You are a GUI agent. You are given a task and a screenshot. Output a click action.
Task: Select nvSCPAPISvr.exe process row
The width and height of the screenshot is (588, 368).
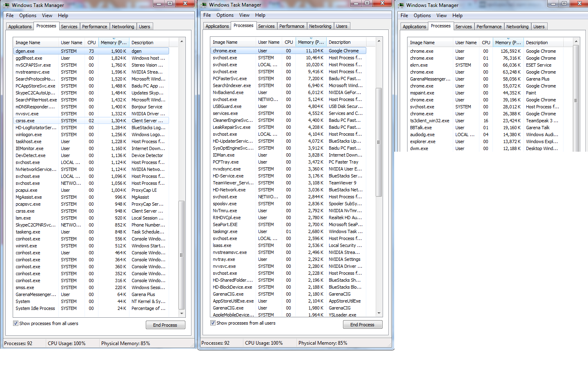[91, 65]
